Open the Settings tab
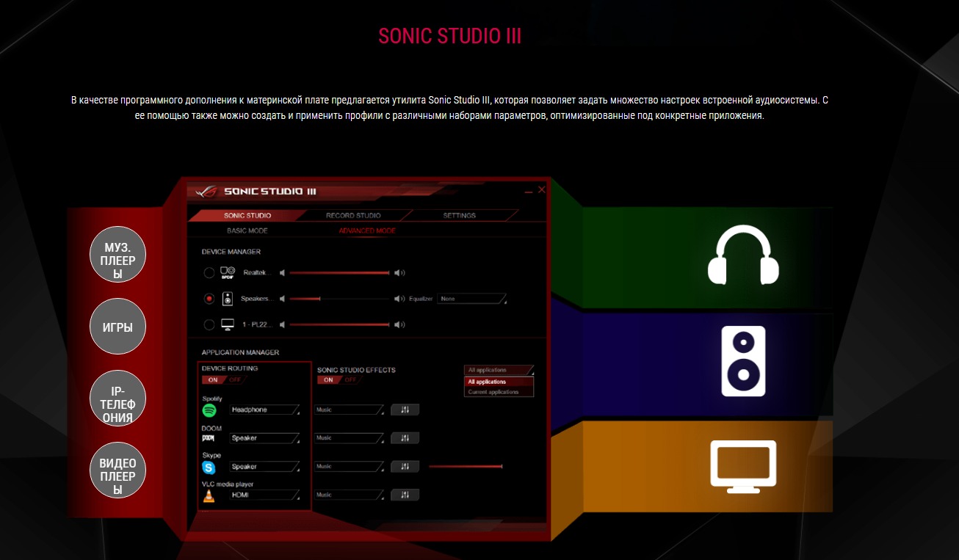 (x=459, y=216)
